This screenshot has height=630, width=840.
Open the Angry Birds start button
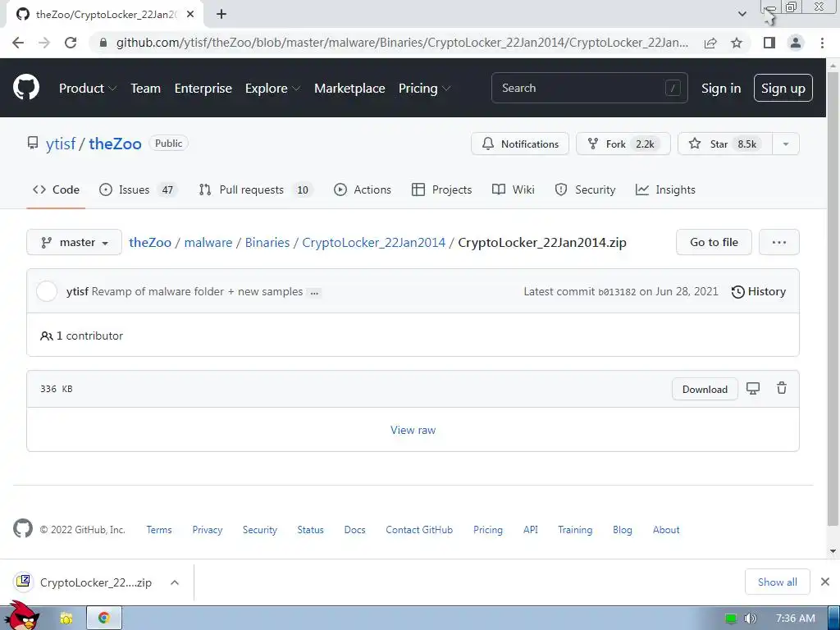(x=22, y=616)
